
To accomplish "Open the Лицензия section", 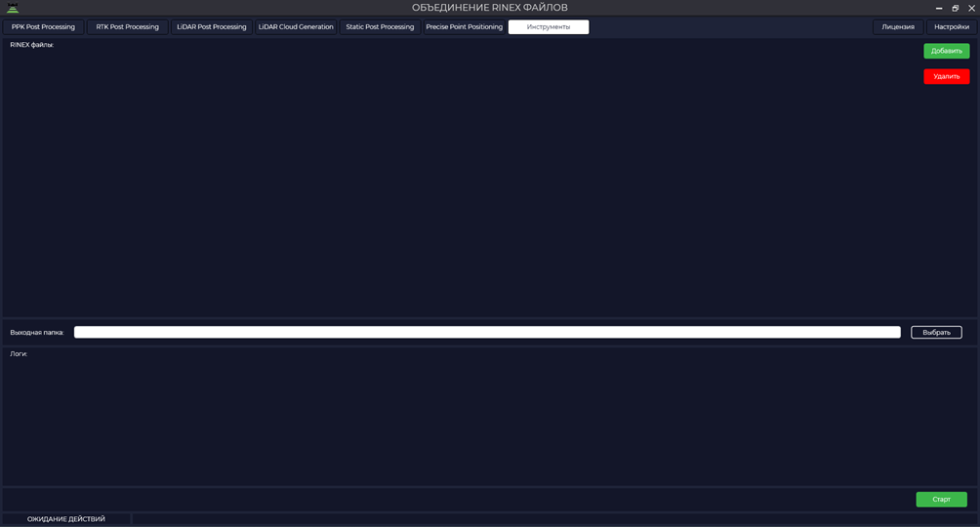I will click(x=898, y=27).
